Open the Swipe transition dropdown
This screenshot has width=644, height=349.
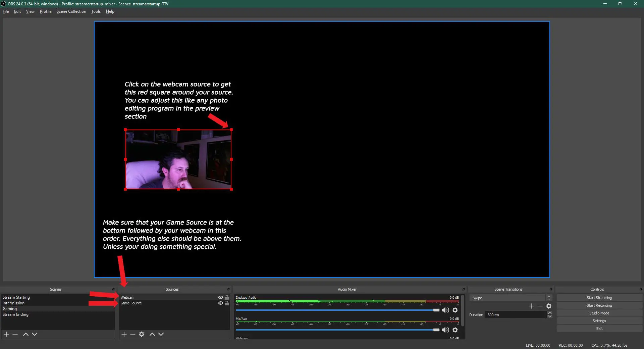tap(511, 298)
